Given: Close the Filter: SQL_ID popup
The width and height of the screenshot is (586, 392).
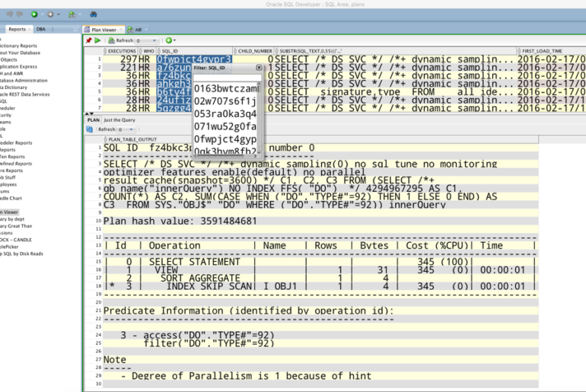Looking at the screenshot, I should pyautogui.click(x=259, y=68).
